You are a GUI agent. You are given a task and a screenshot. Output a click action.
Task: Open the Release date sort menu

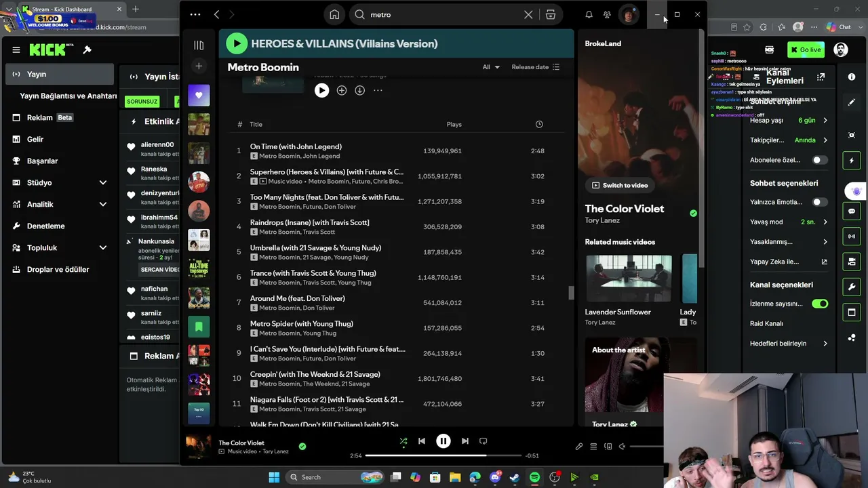click(x=536, y=67)
